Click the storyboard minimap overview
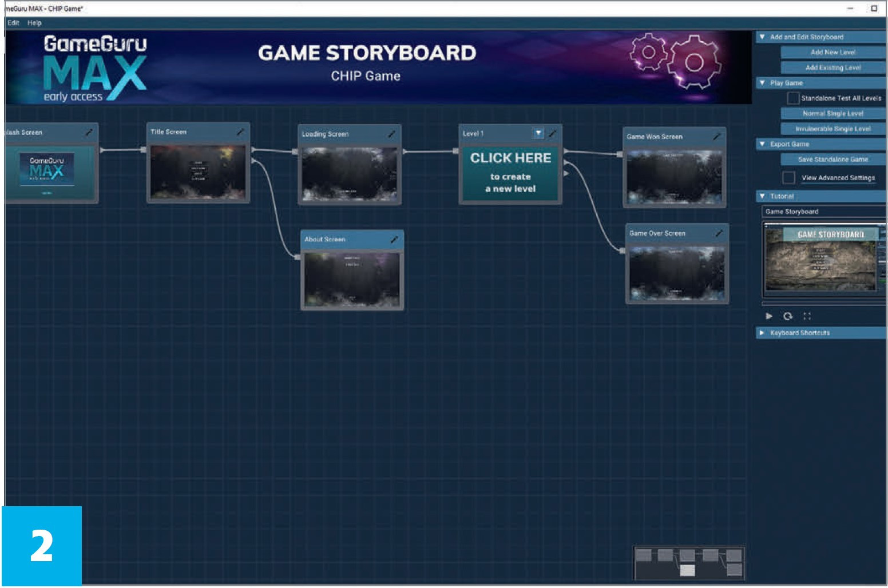 (x=689, y=562)
